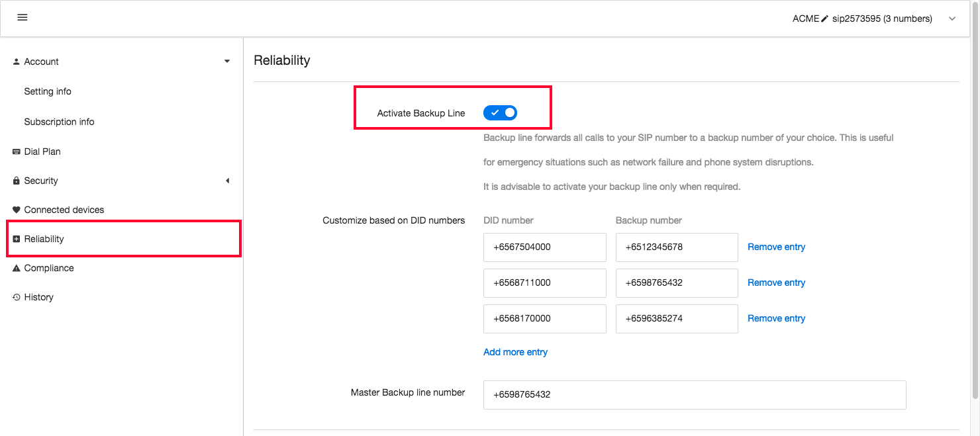
Task: Open the Compliance section
Action: point(49,268)
